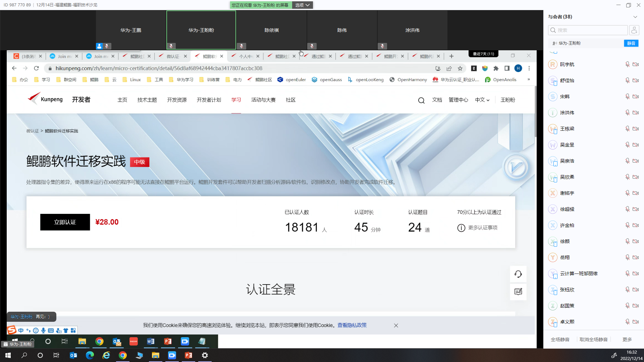
Task: Open Windows Start menu
Action: click(8, 355)
